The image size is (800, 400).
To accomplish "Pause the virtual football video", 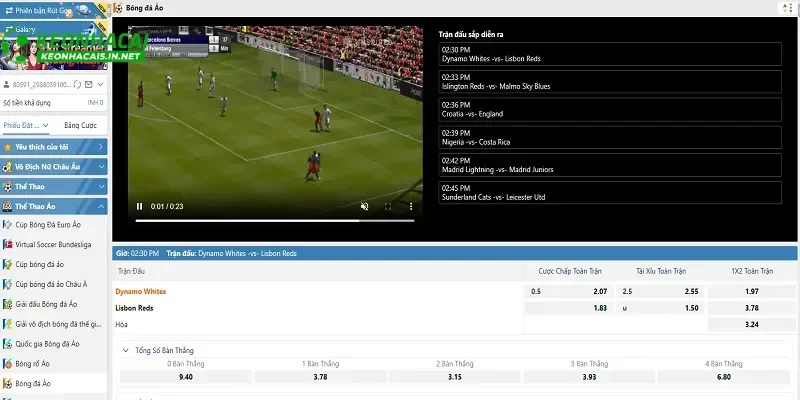I will 139,207.
